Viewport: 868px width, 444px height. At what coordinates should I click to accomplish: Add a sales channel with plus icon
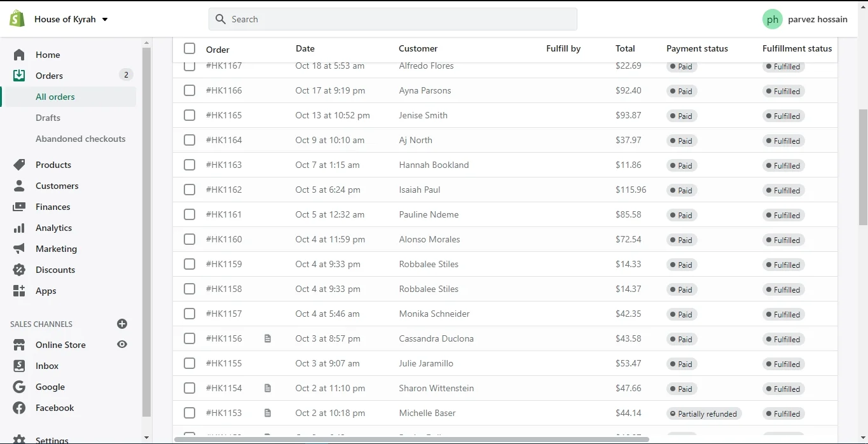(x=122, y=324)
